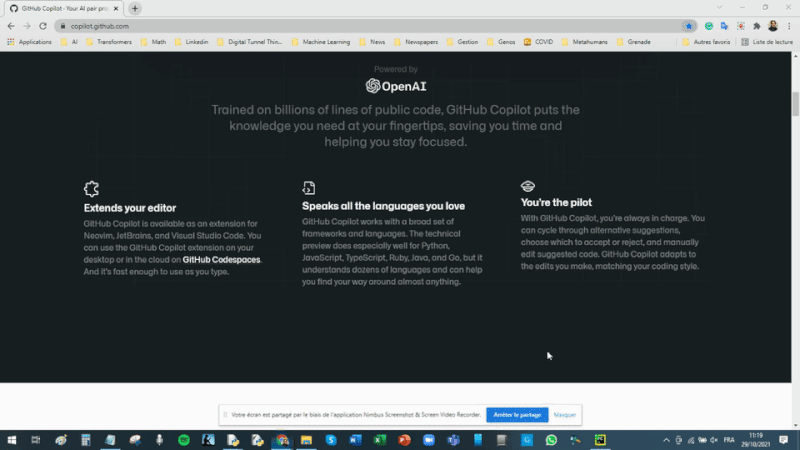Click the pilot icon above You're the pilot

point(528,186)
